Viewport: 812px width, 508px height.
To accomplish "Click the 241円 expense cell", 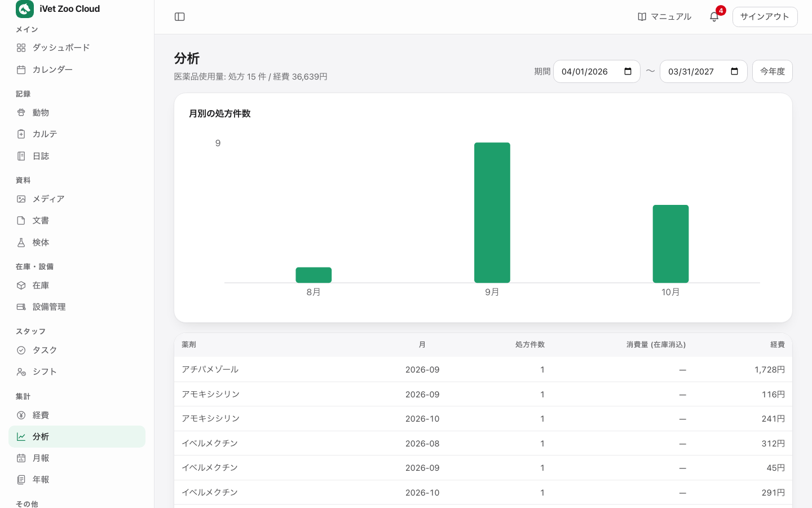I will tap(773, 419).
